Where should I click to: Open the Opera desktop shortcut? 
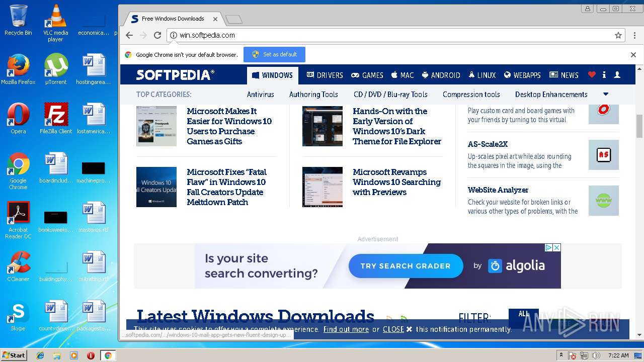(x=18, y=119)
